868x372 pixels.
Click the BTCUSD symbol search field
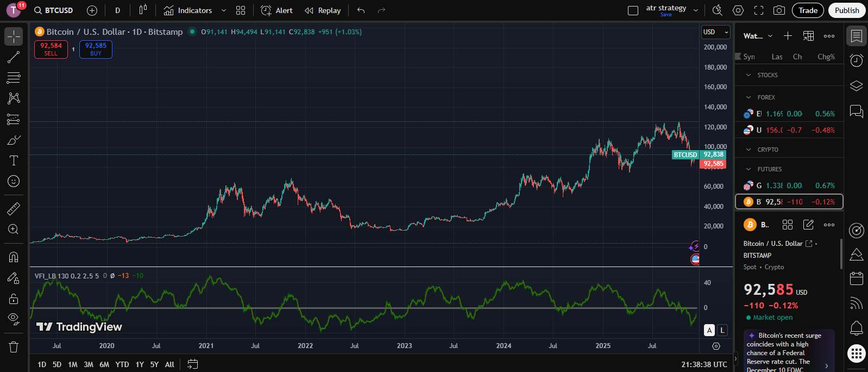click(x=54, y=10)
